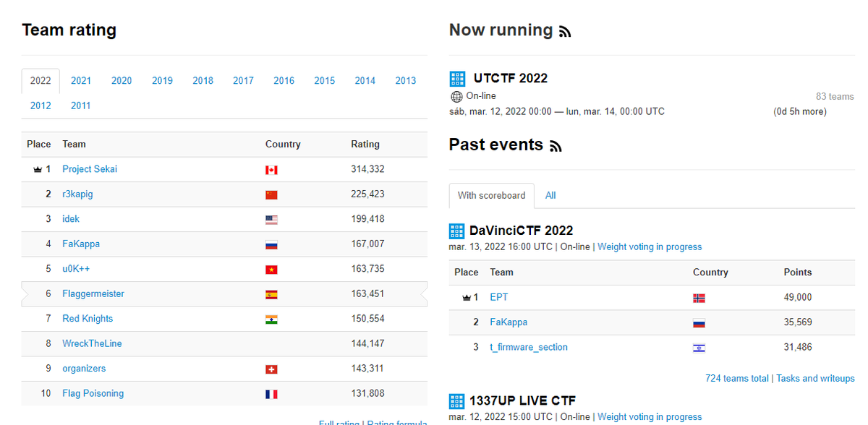868x425 pixels.
Task: Open the FaKappa team page under DaVinciCTF results
Action: 509,322
